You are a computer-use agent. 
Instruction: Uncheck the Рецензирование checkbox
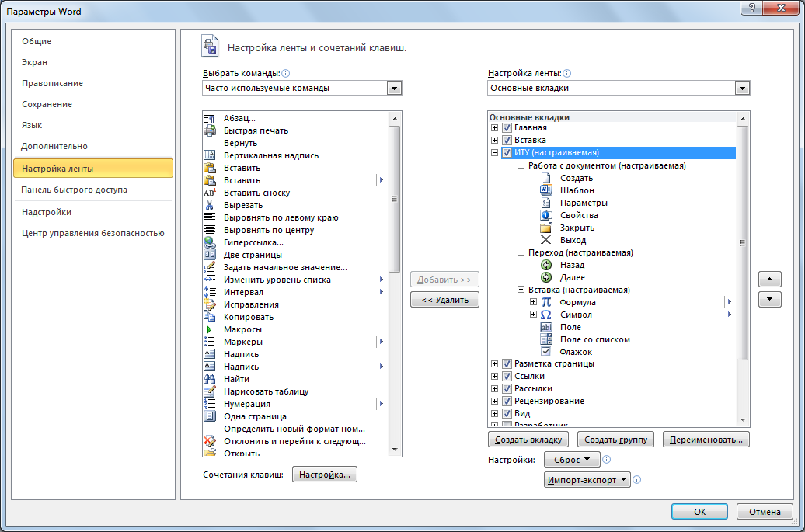[507, 402]
